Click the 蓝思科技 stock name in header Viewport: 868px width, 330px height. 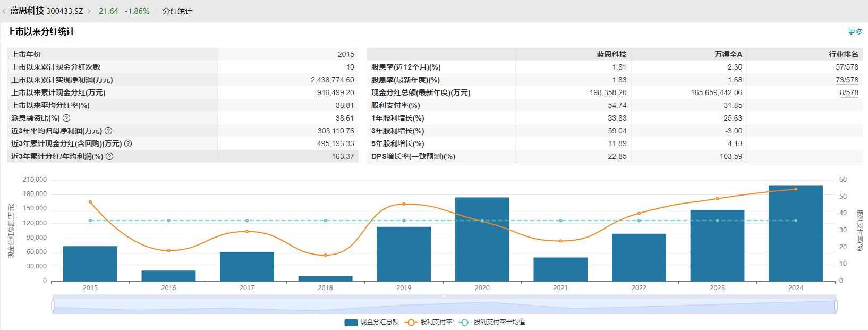pyautogui.click(x=27, y=11)
